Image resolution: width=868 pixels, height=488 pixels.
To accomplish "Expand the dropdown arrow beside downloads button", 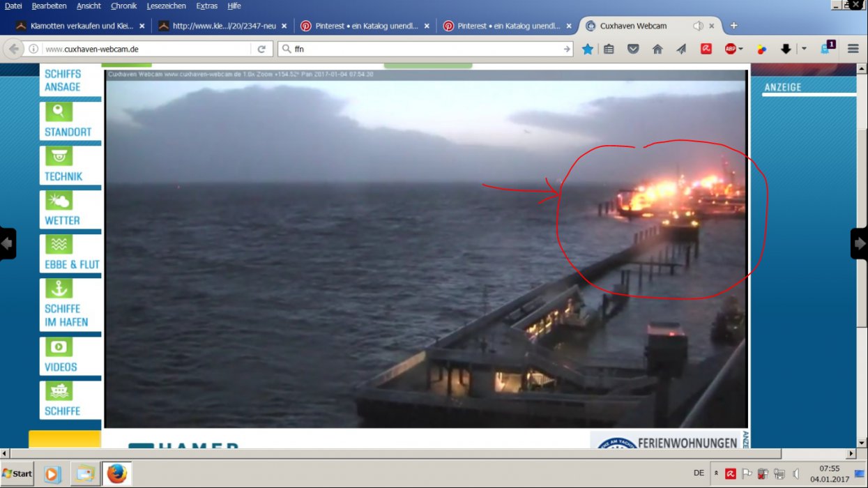I will [804, 49].
